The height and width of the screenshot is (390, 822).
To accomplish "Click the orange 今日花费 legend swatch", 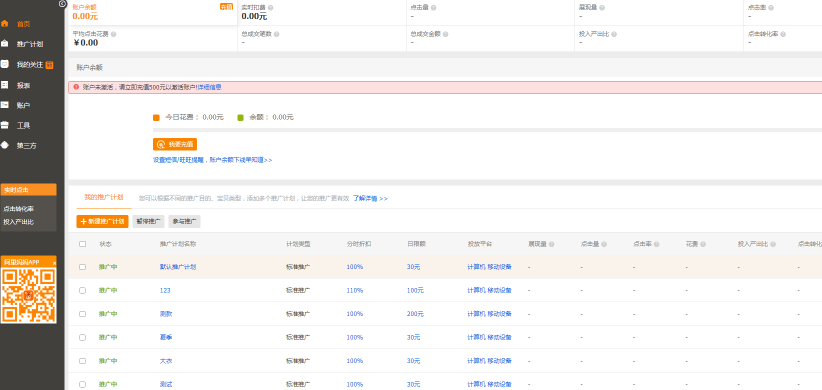I will (x=156, y=117).
